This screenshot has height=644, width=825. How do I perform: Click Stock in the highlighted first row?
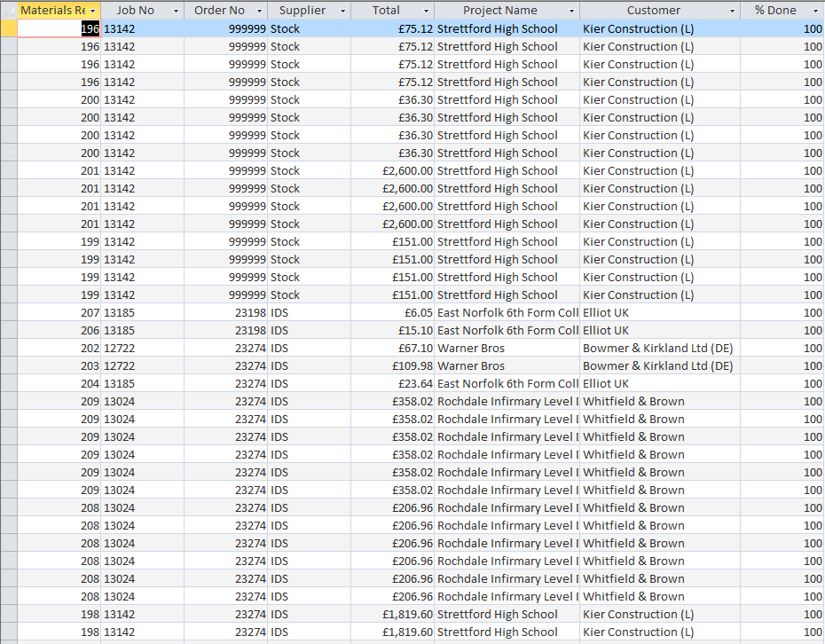tap(285, 29)
